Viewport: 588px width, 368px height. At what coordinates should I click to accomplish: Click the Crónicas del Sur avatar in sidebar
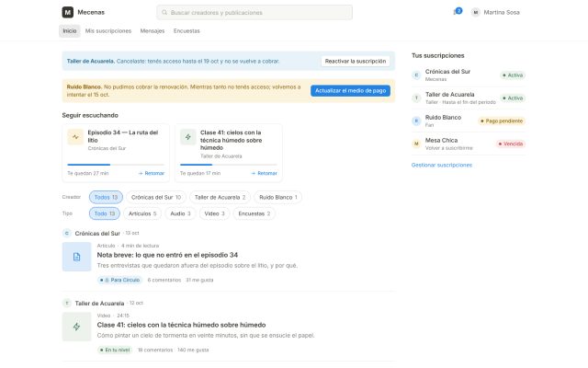(x=416, y=75)
